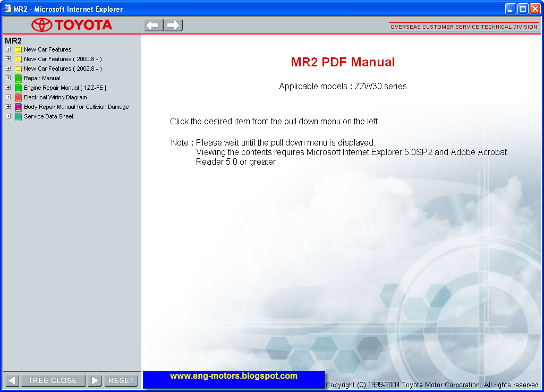The image size is (544, 392).
Task: Go forward with the right arrow toolbar button
Action: click(173, 25)
